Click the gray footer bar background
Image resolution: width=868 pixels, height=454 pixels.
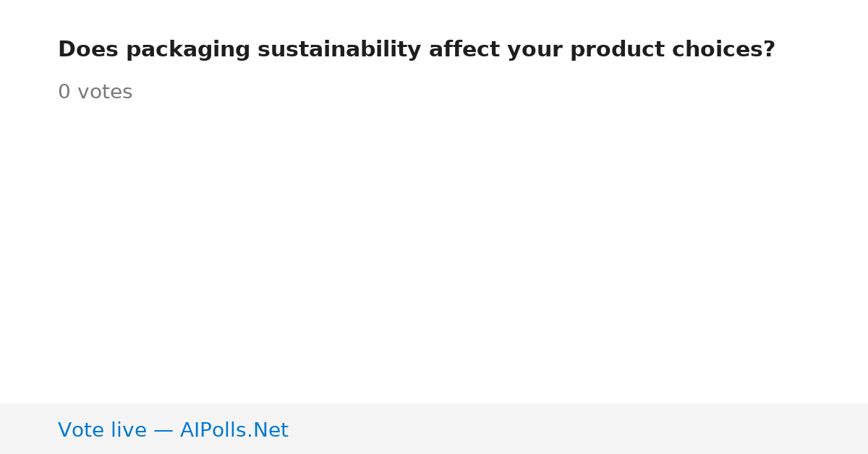(579, 429)
